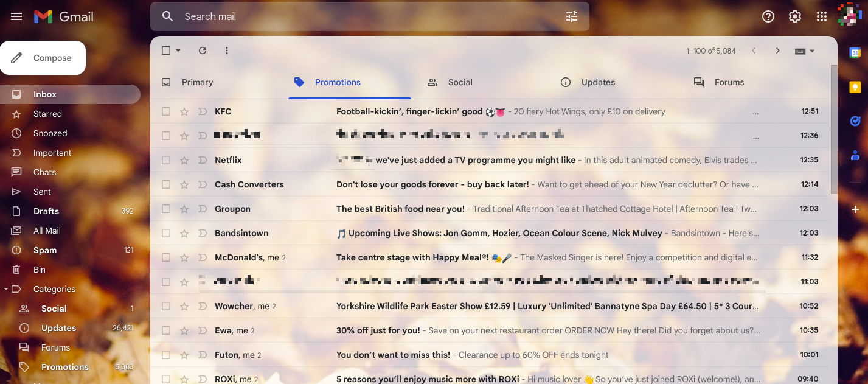Select the Cash Converters email checkbox
868x384 pixels.
166,184
